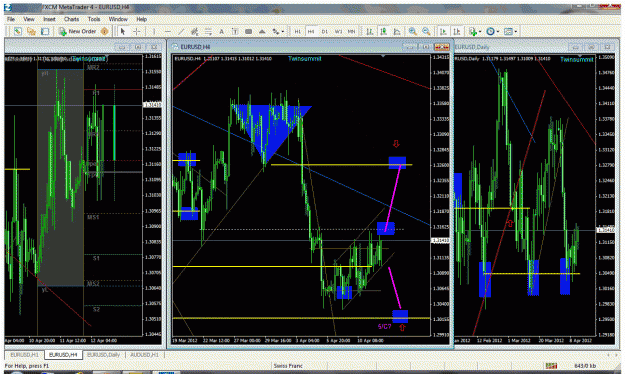Switch to candlestick chart display
The image size is (625, 374).
coord(383,31)
